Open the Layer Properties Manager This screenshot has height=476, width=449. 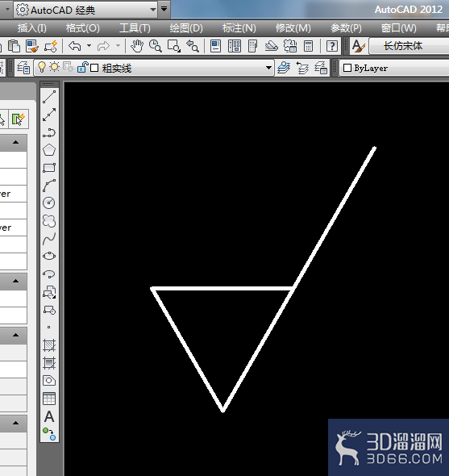(23, 68)
